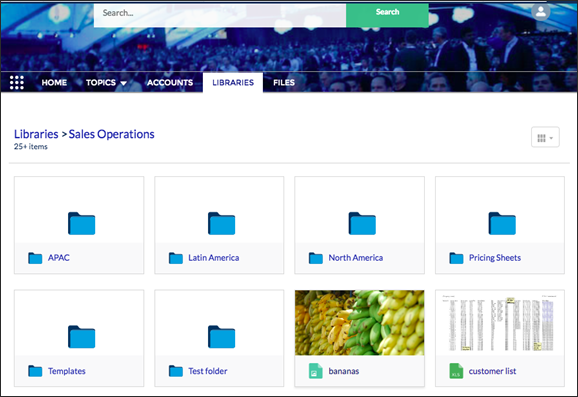Click the large North America folder icon
This screenshot has height=397, width=578.
click(362, 223)
